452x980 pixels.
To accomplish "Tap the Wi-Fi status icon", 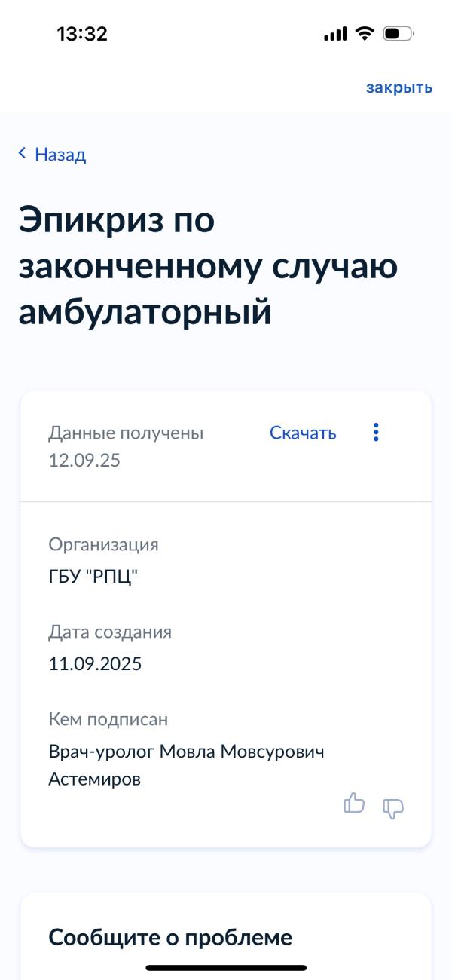I will tap(365, 34).
